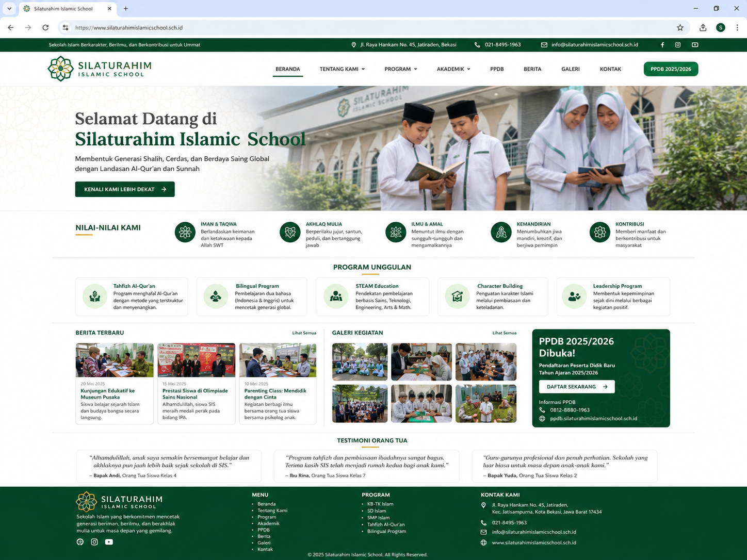Open YouTube icon in footer
The height and width of the screenshot is (560, 747).
(x=109, y=542)
